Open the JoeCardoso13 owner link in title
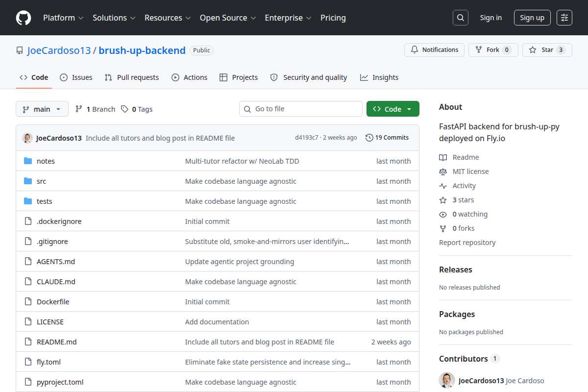The height and width of the screenshot is (392, 588). (x=59, y=50)
